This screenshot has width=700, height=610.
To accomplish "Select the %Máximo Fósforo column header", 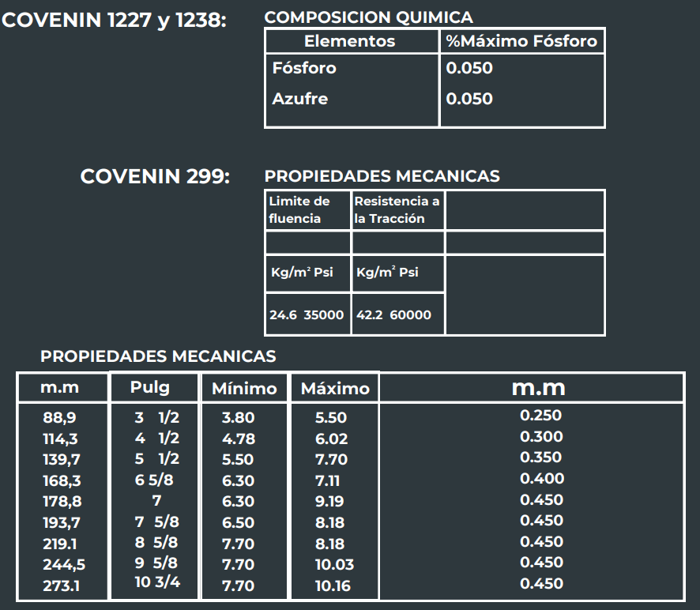I will pos(521,41).
